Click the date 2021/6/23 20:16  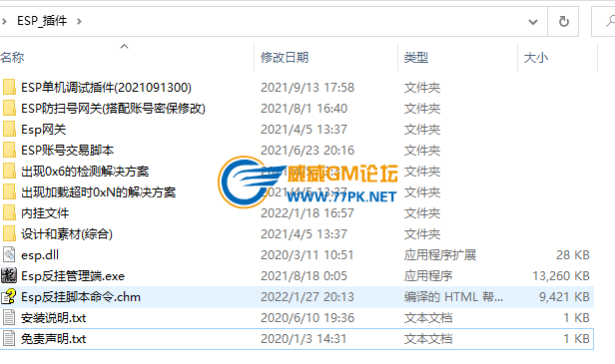[307, 150]
